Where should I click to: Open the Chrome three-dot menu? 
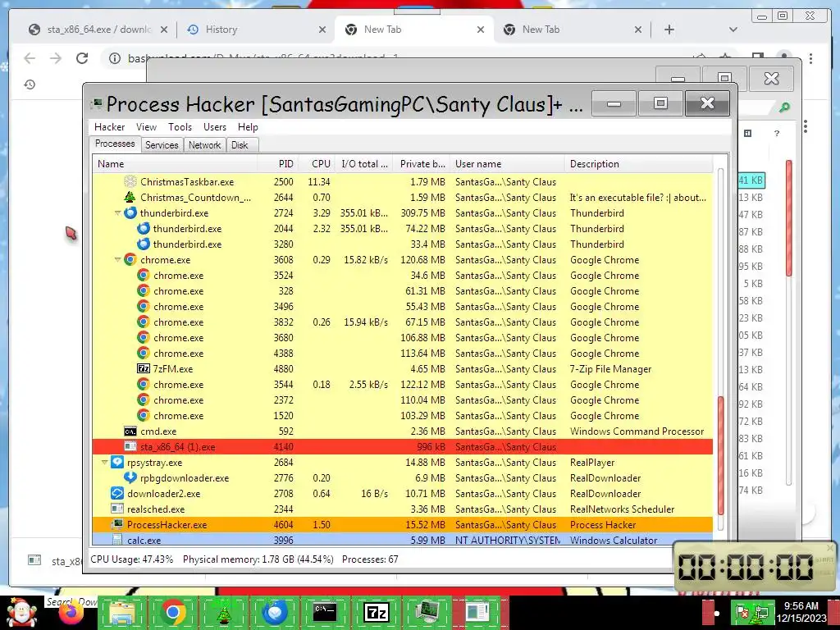(811, 58)
